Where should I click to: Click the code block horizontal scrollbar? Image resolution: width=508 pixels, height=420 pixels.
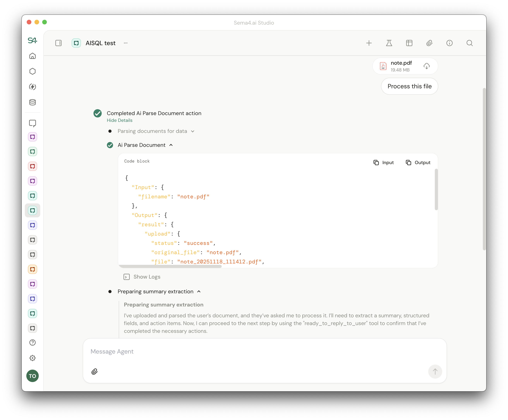pos(170,266)
